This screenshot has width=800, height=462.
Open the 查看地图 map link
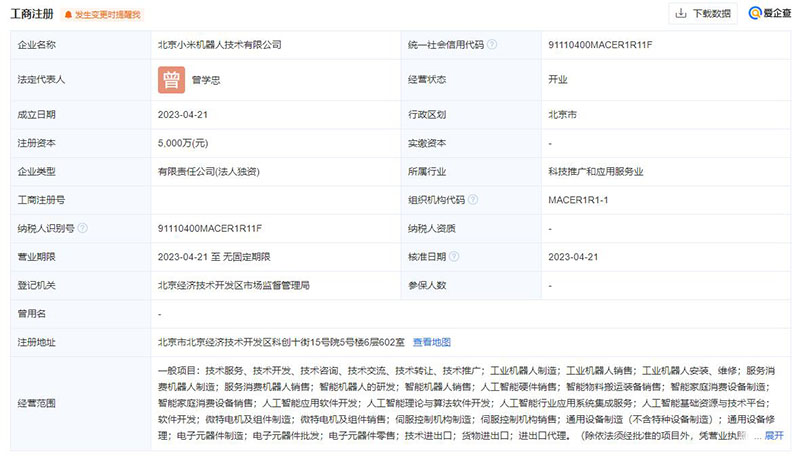(x=432, y=342)
